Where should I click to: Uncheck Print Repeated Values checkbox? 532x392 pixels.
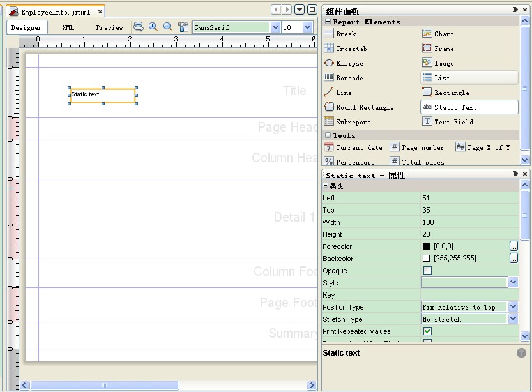point(427,331)
